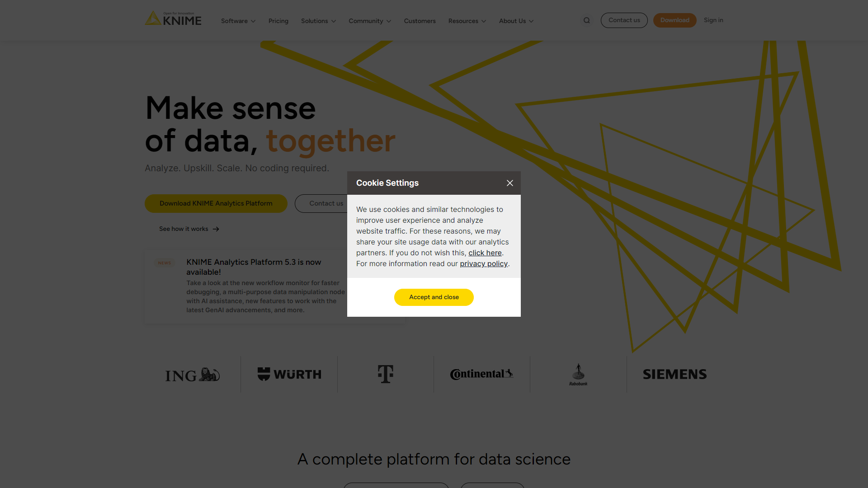Click the Pricing navigation tab
Image resolution: width=868 pixels, height=488 pixels.
(277, 20)
